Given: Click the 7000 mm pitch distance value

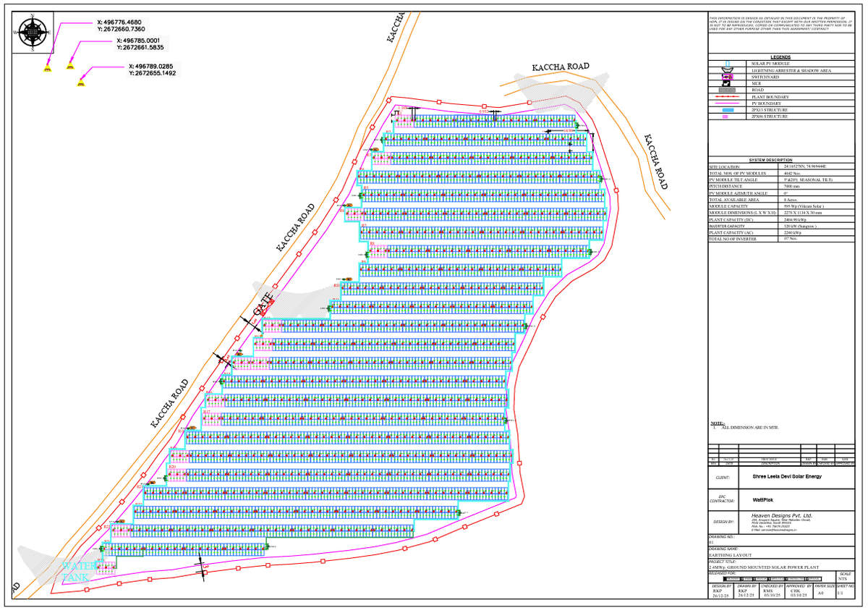Looking at the screenshot, I should coord(791,186).
